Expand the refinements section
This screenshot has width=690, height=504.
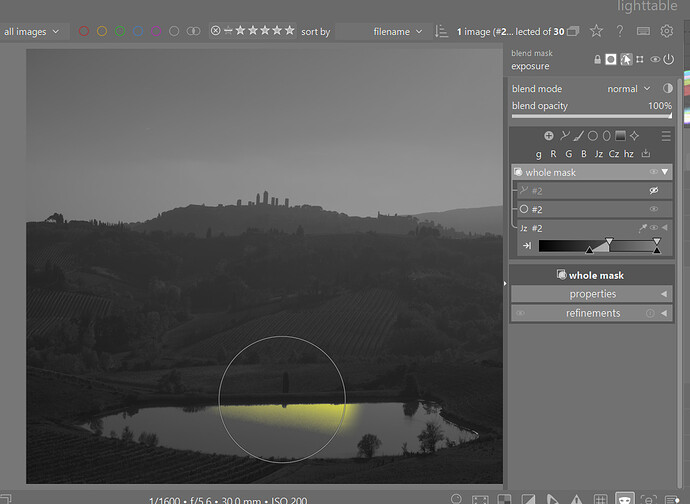(x=592, y=313)
